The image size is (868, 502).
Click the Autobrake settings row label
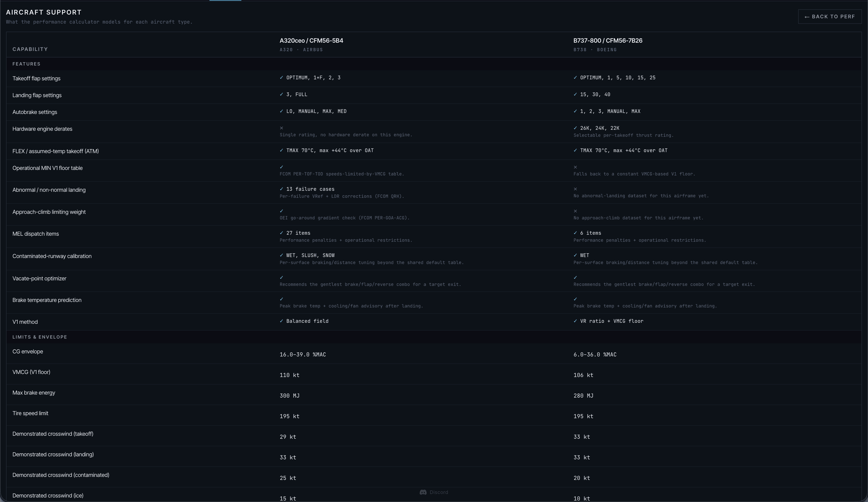click(35, 112)
